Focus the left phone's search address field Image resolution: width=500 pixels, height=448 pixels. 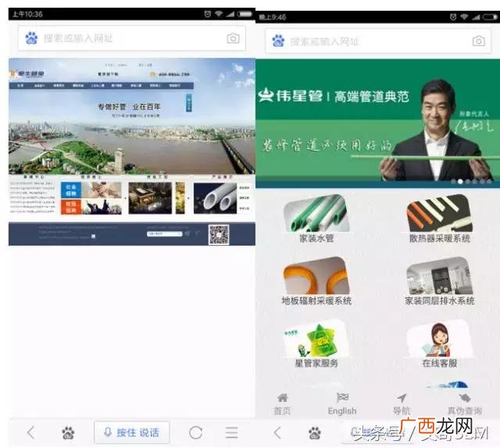(132, 38)
